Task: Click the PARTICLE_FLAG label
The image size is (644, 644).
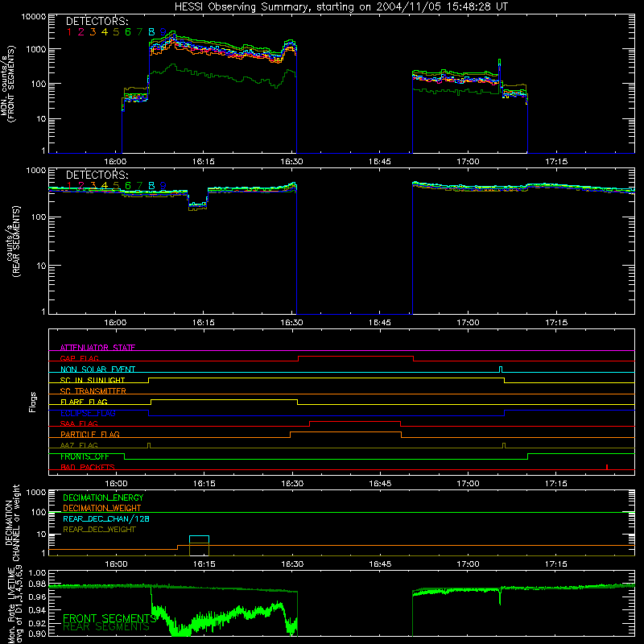Action: (90, 434)
